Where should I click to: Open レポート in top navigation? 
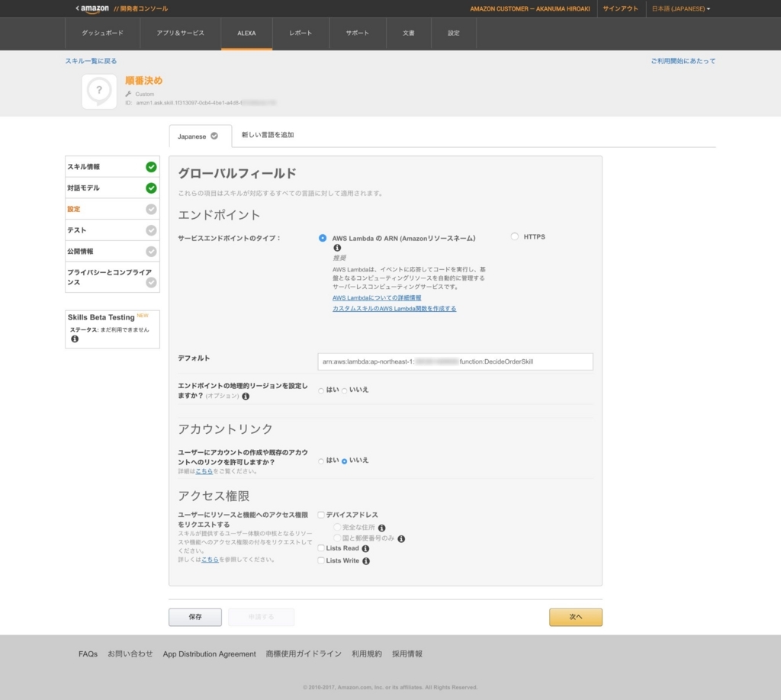(x=301, y=34)
